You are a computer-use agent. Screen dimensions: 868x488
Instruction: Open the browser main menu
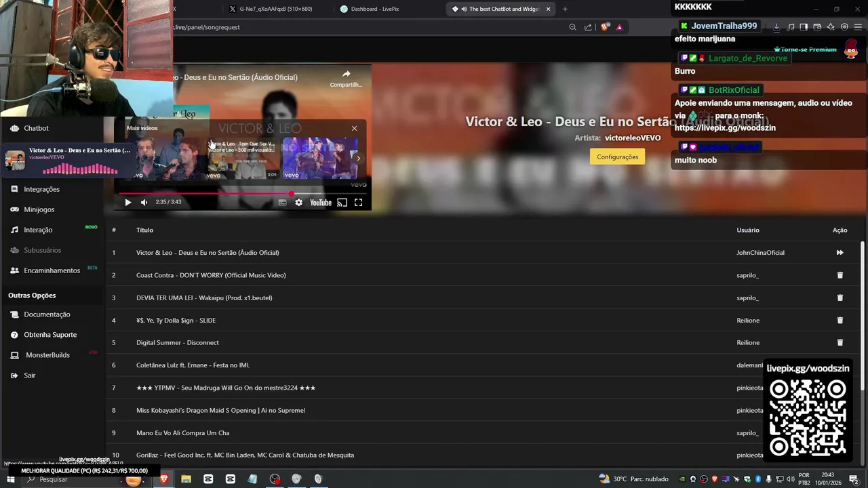(x=858, y=27)
